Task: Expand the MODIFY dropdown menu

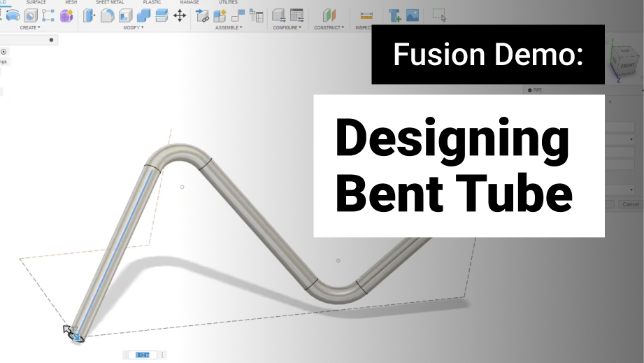Action: coord(134,27)
